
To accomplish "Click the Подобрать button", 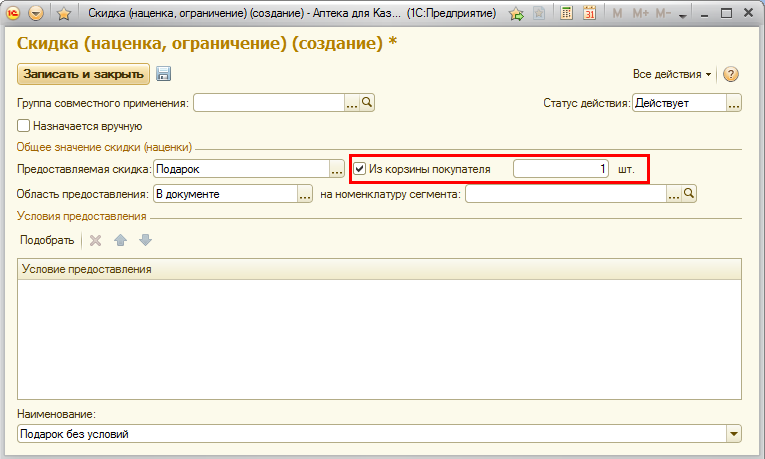I will pos(47,240).
